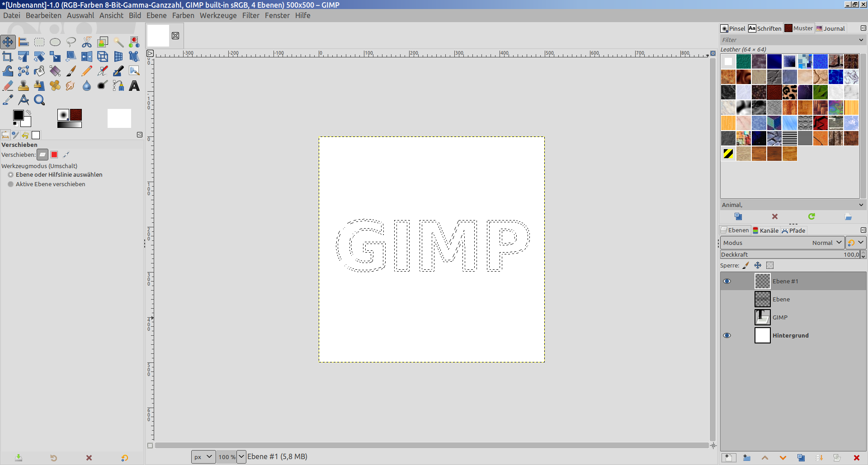This screenshot has height=465, width=868.
Task: Set move target to path
Action: [x=66, y=155]
